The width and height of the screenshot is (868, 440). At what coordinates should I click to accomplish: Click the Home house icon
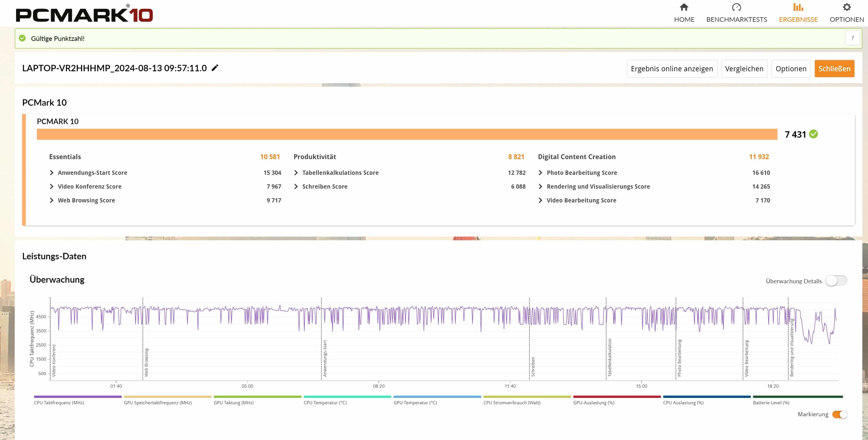[684, 7]
